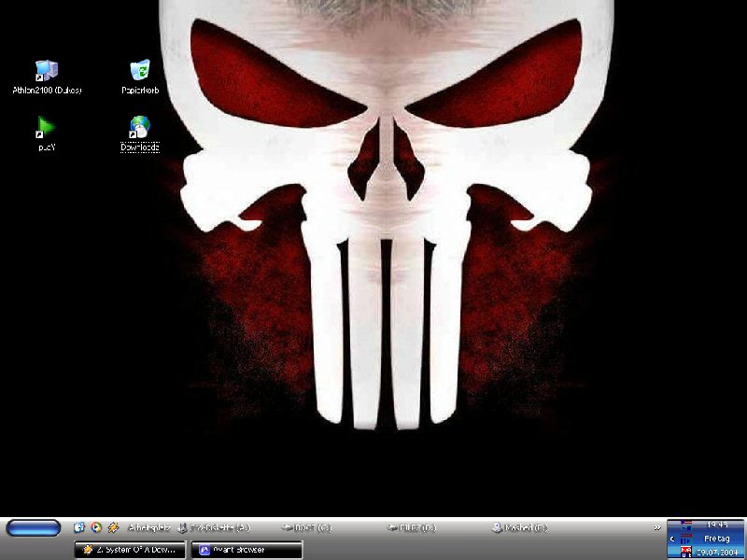747x560 pixels.
Task: Click the blue Start button
Action: point(33,527)
